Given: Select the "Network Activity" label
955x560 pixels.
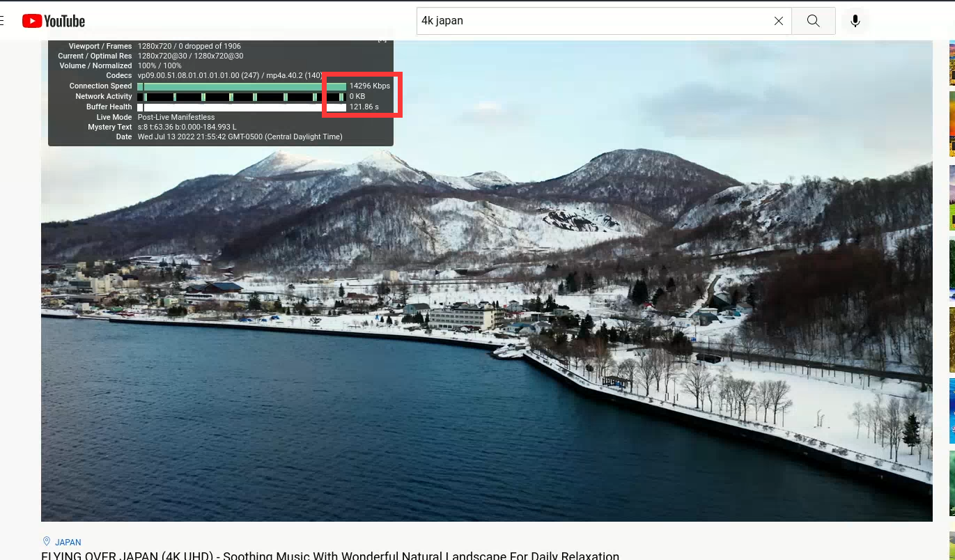Looking at the screenshot, I should [x=104, y=96].
